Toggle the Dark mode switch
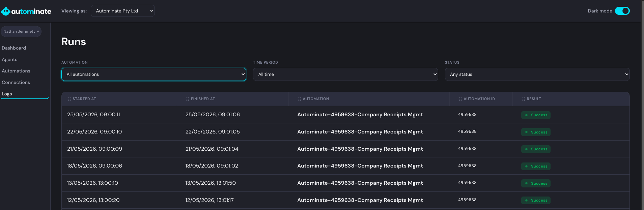This screenshot has width=644, height=210. pos(622,11)
